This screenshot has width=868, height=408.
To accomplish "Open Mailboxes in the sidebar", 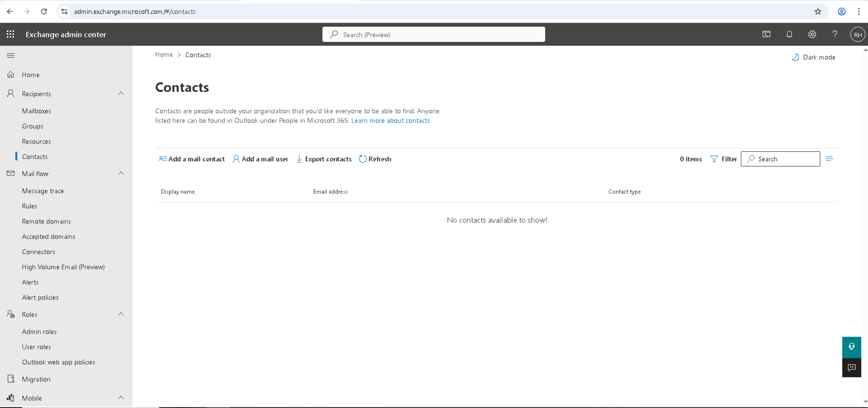I will click(x=36, y=111).
